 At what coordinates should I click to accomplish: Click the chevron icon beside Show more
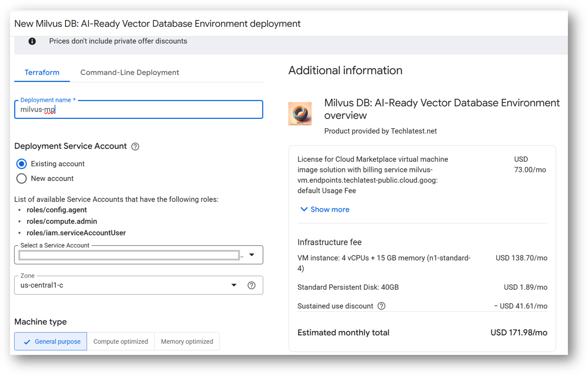click(303, 209)
